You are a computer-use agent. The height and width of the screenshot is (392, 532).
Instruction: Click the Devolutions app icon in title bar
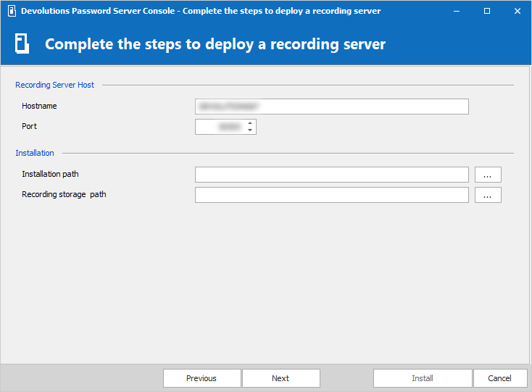click(x=12, y=12)
